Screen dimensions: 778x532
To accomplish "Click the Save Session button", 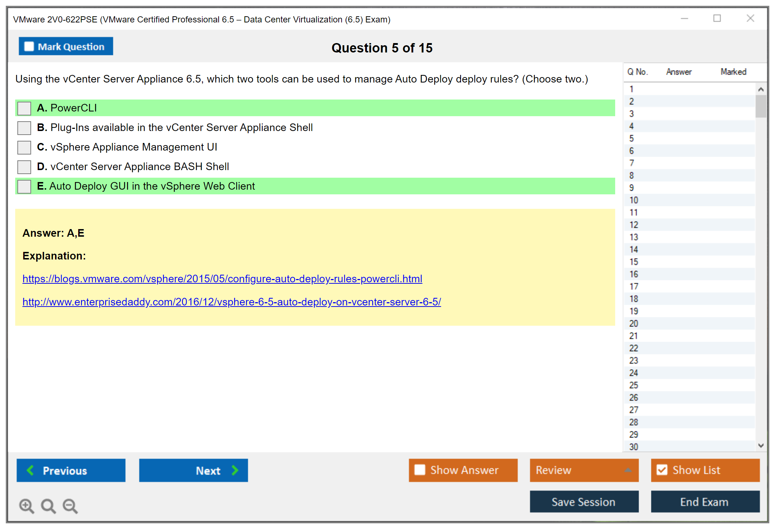I will click(x=584, y=502).
